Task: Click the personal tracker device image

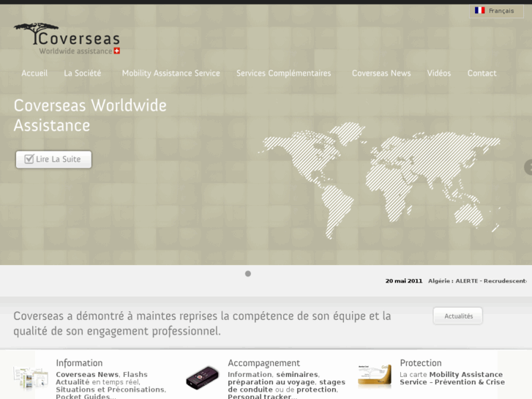Action: point(203,378)
